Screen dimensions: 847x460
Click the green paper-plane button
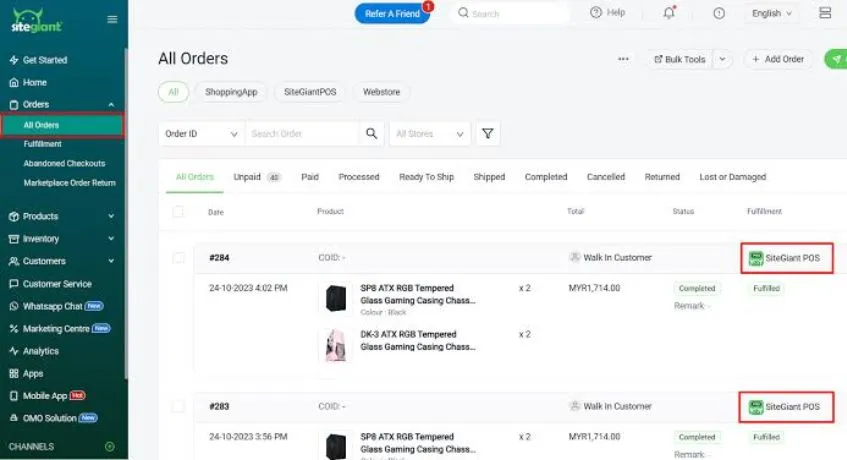pyautogui.click(x=836, y=59)
